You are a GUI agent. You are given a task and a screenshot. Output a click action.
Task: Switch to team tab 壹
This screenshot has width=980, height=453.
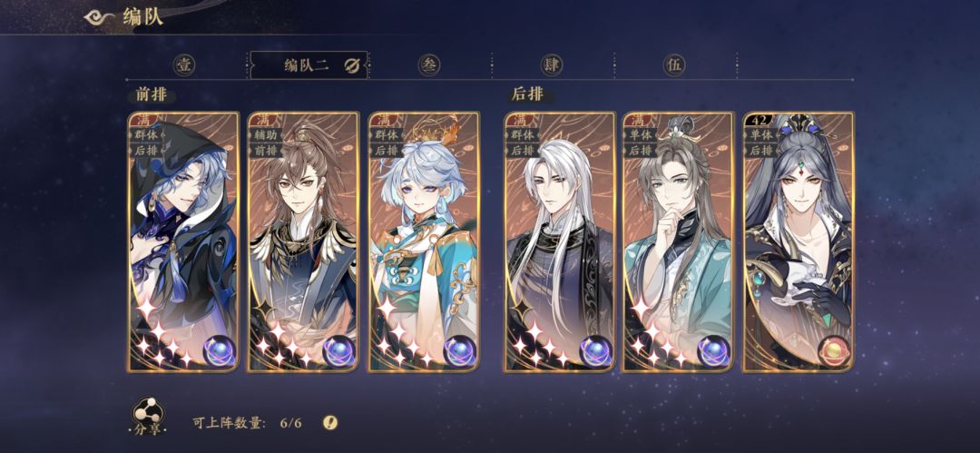pos(183,65)
